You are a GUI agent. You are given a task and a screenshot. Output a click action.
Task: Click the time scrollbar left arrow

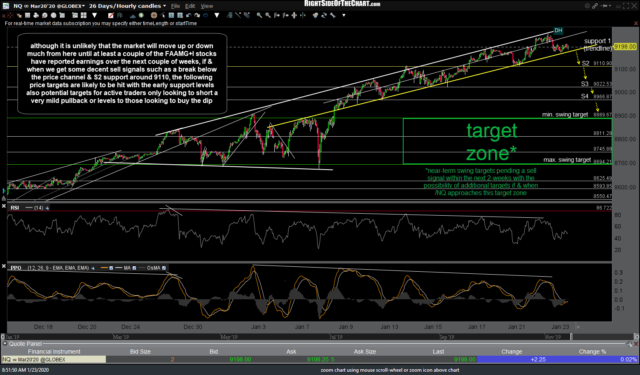coord(3,337)
